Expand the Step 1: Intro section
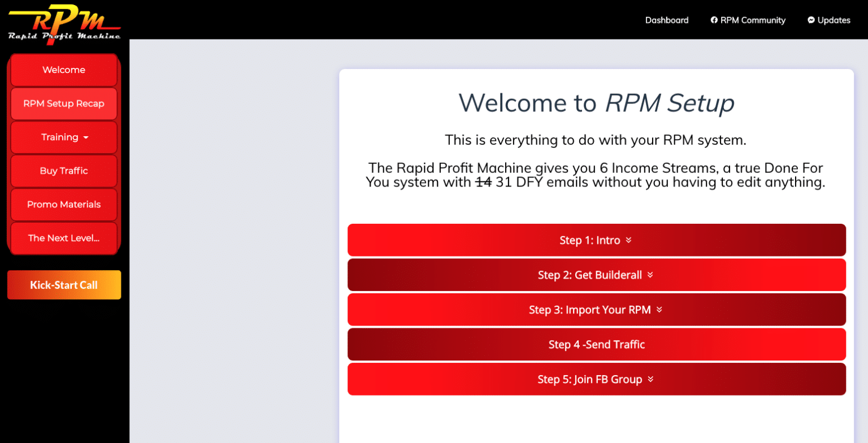The width and height of the screenshot is (868, 443). 596,240
